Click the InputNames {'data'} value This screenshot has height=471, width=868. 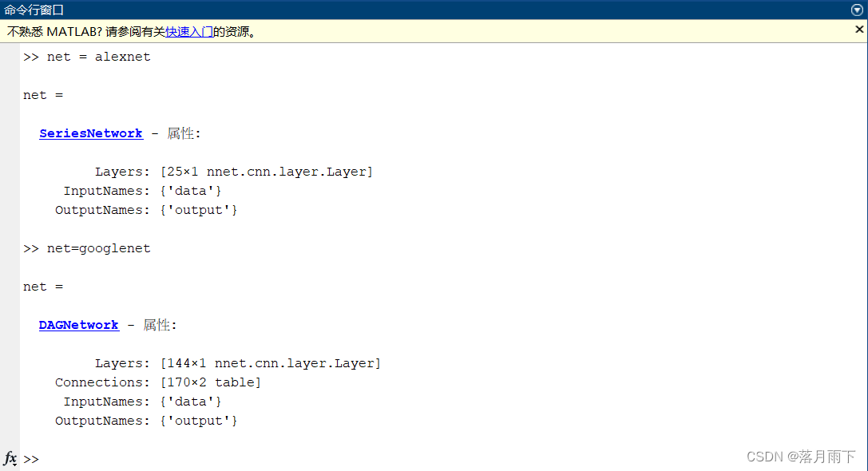(192, 190)
